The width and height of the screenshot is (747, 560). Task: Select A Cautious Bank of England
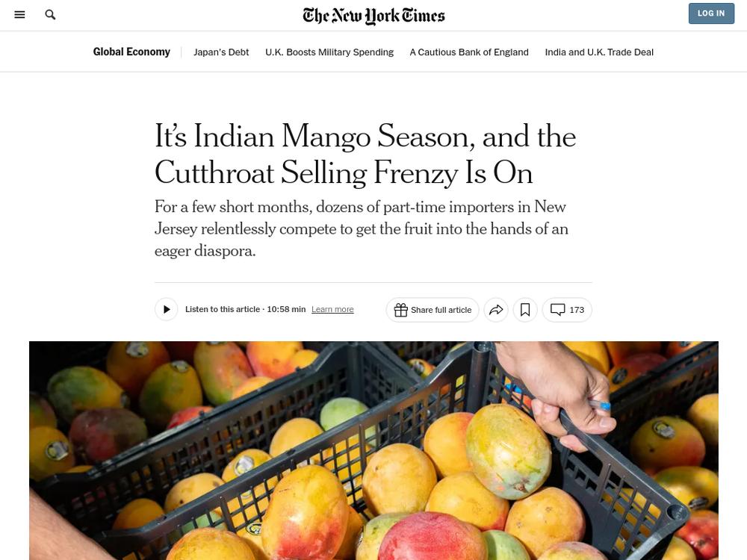click(x=469, y=52)
